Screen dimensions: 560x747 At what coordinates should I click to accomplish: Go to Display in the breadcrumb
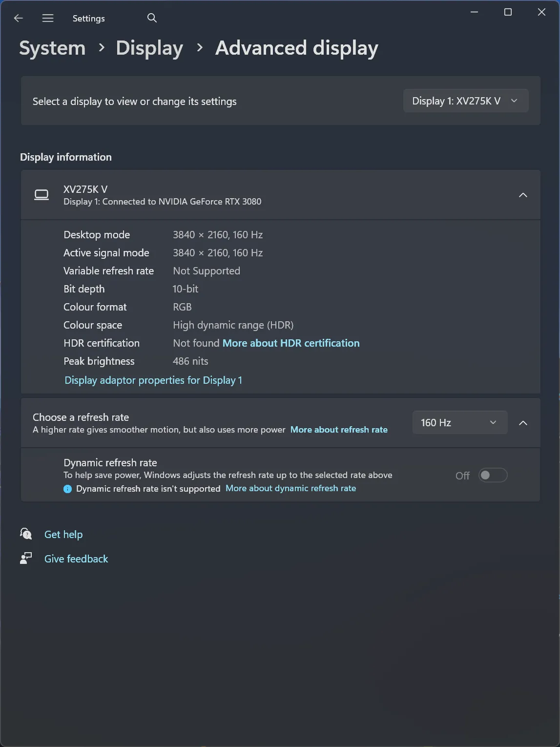click(x=149, y=48)
